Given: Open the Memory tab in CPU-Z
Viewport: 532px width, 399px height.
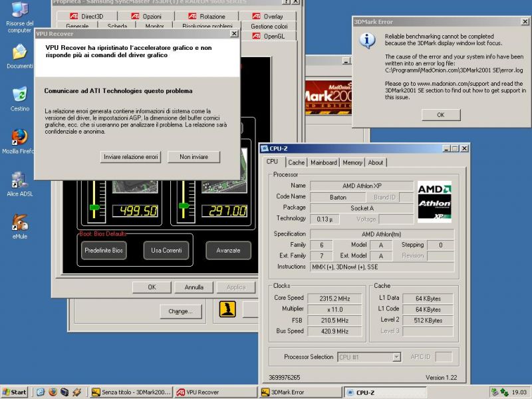Looking at the screenshot, I should [352, 162].
